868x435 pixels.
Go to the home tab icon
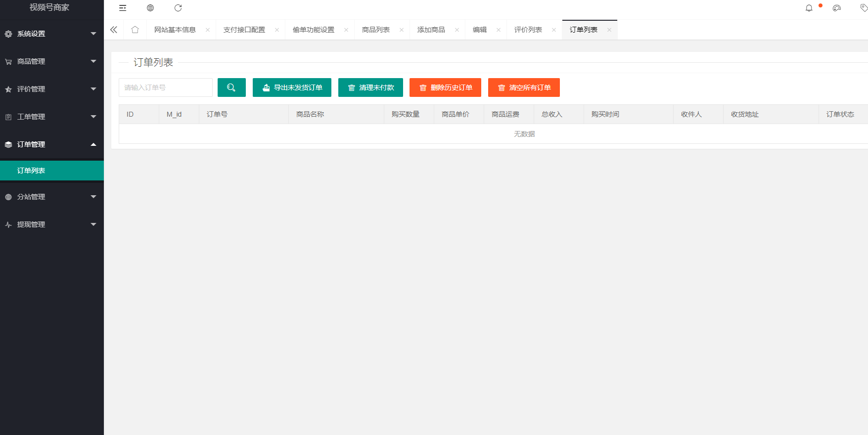tap(135, 30)
